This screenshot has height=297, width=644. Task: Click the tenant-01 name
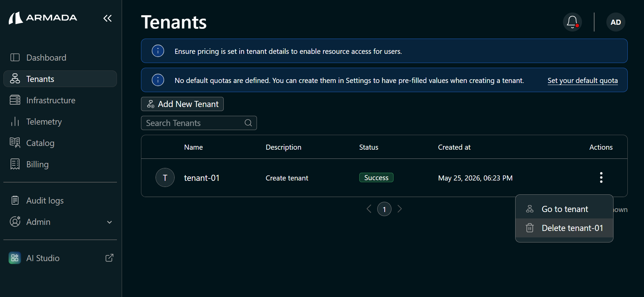[202, 178]
